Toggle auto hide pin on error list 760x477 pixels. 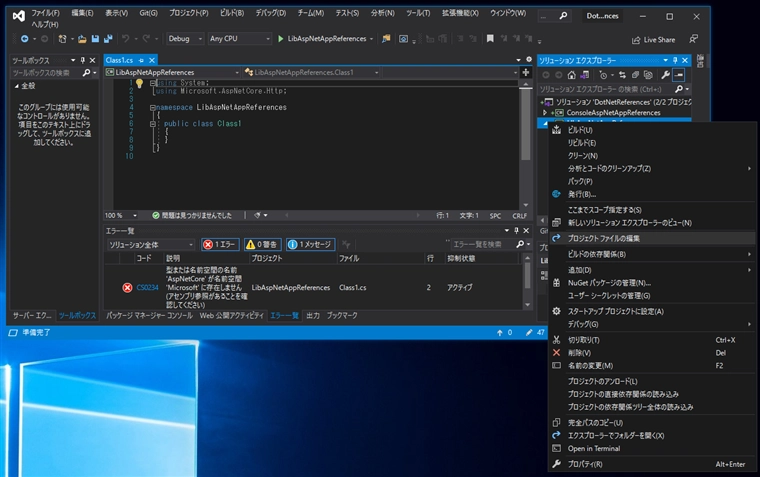coord(516,231)
